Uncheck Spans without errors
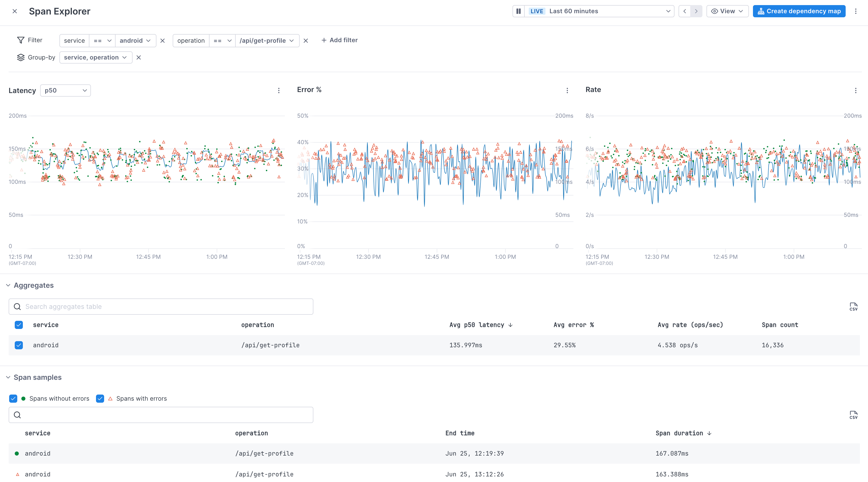868x482 pixels. pyautogui.click(x=13, y=398)
